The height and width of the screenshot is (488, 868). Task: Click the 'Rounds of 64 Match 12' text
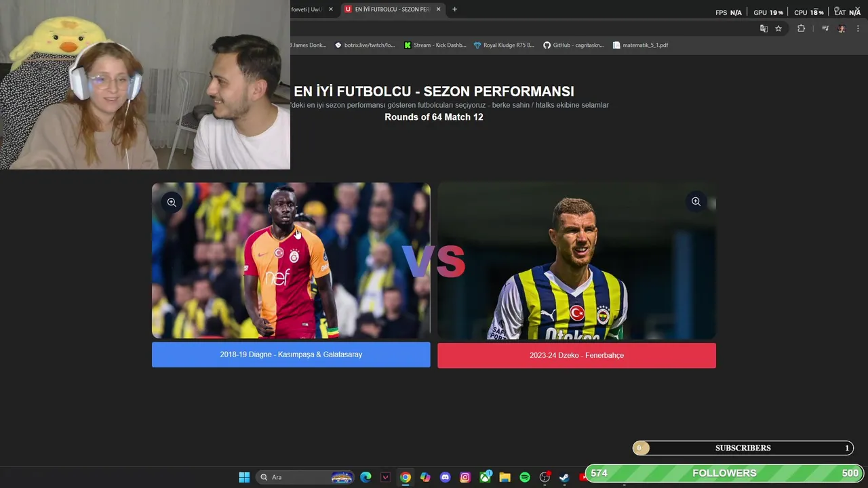pyautogui.click(x=434, y=117)
